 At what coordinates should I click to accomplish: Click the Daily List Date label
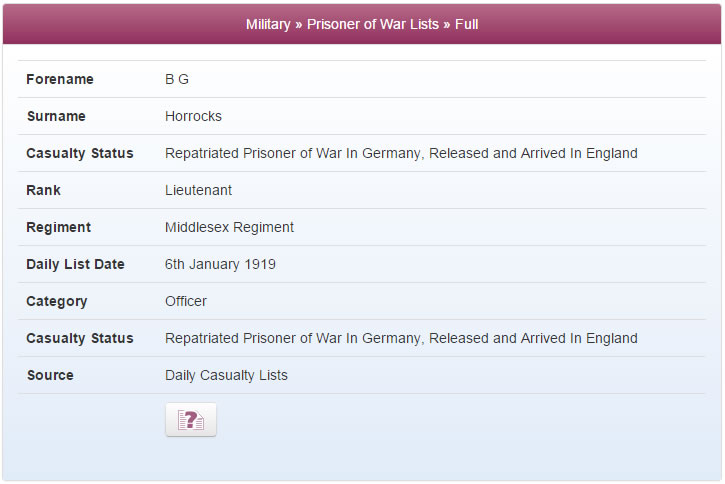75,264
